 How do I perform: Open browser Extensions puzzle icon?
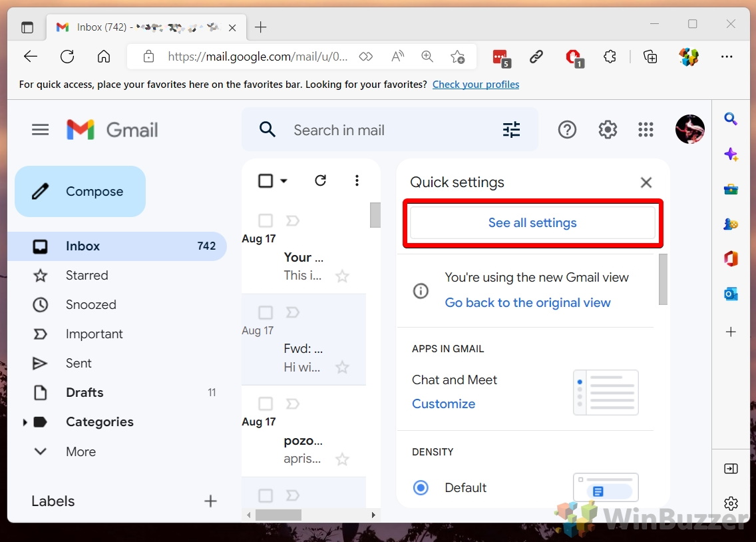click(x=610, y=57)
